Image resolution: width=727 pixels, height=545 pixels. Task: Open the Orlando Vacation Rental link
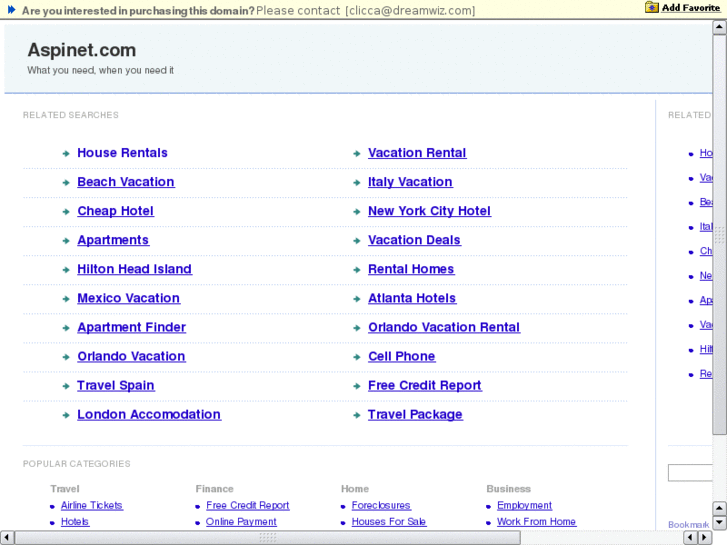coord(444,327)
